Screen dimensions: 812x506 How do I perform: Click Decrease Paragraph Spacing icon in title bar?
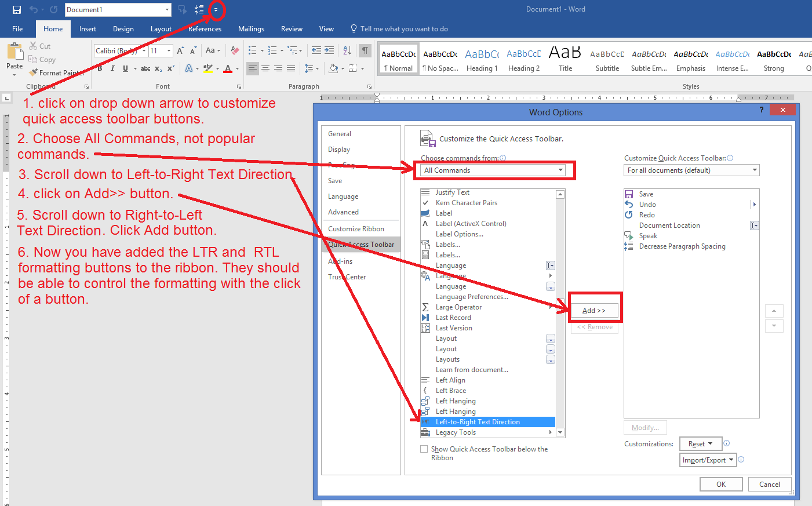pyautogui.click(x=199, y=9)
